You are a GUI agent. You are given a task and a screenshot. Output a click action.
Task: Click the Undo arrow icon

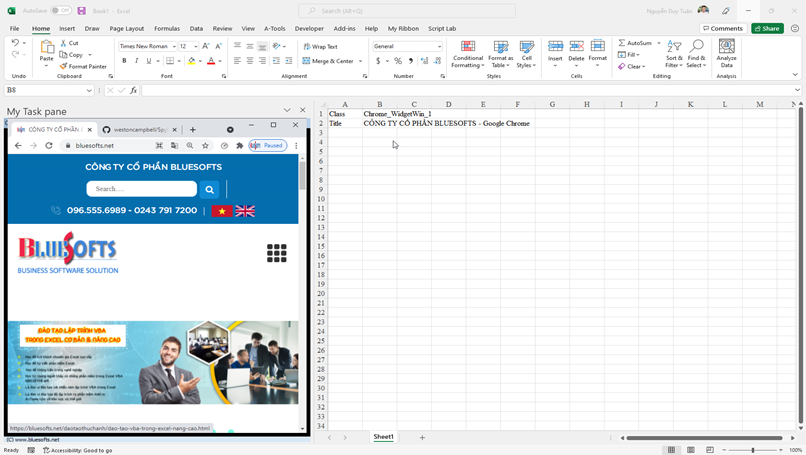click(x=15, y=43)
